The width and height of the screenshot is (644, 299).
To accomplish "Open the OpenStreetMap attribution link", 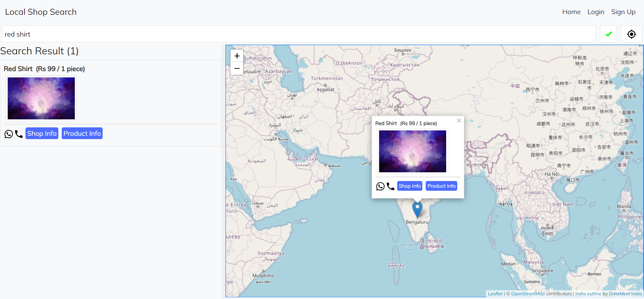I will click(528, 294).
